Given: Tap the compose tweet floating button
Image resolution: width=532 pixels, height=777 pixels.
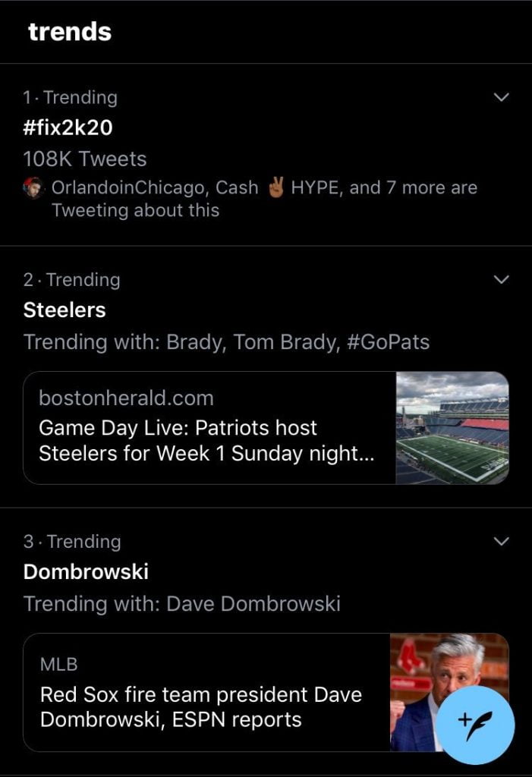Looking at the screenshot, I should click(x=477, y=724).
